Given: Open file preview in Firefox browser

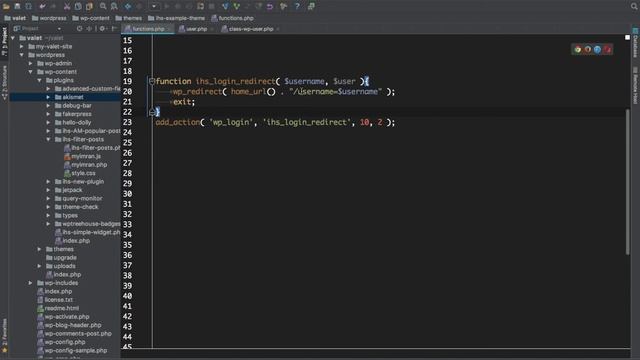Looking at the screenshot, I should point(588,49).
